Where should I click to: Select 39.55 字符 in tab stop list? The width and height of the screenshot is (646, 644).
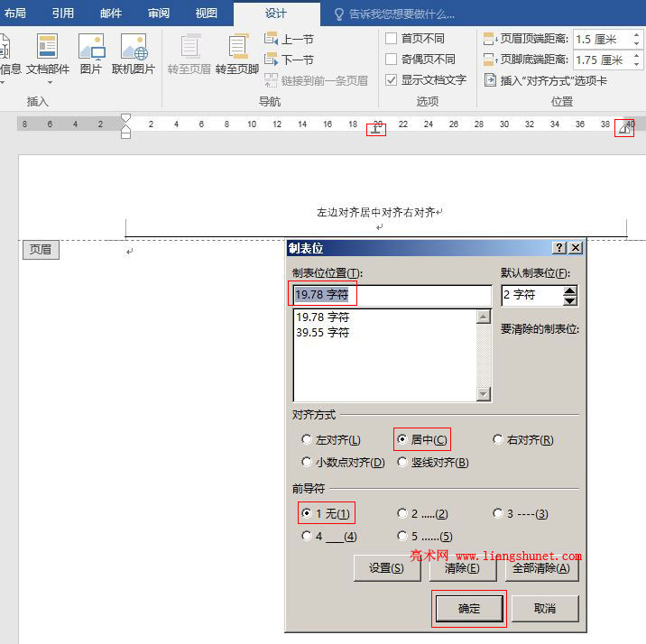pos(323,332)
